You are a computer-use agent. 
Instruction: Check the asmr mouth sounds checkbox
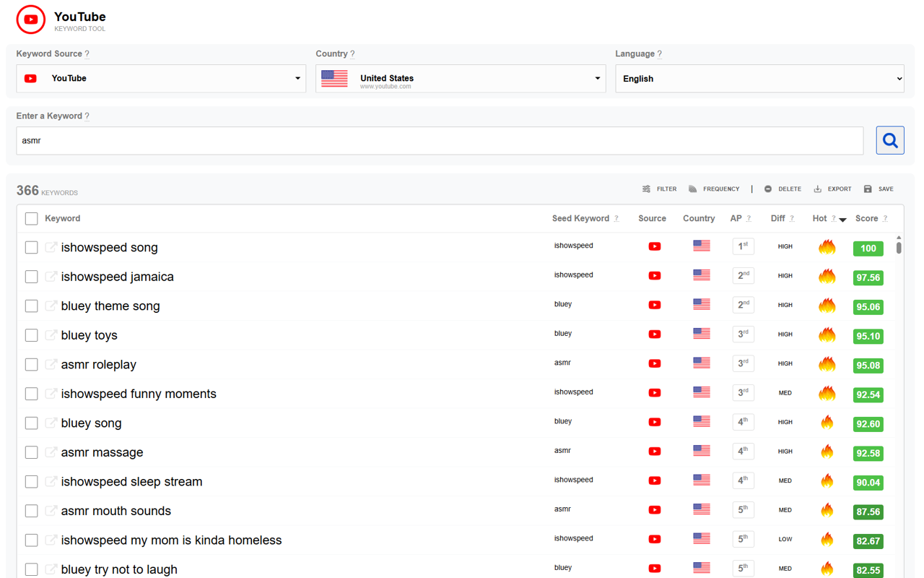coord(31,511)
